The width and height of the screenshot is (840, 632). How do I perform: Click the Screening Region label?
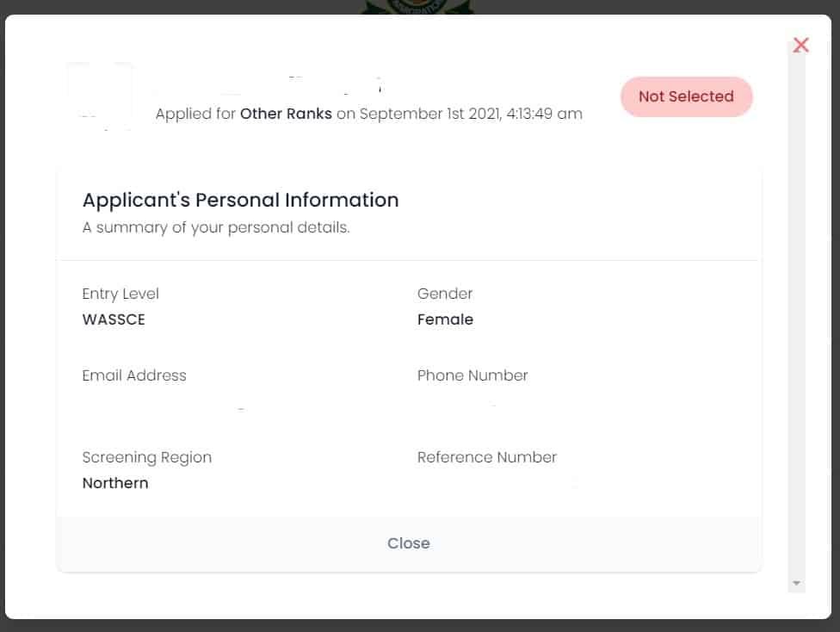pyautogui.click(x=146, y=457)
